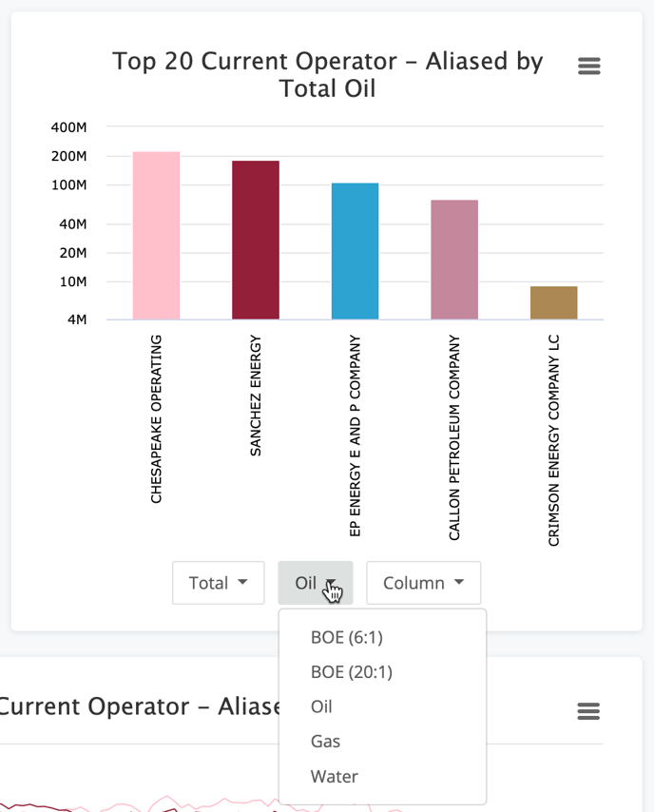654x812 pixels.
Task: Open the Column chart type dropdown
Action: [424, 583]
